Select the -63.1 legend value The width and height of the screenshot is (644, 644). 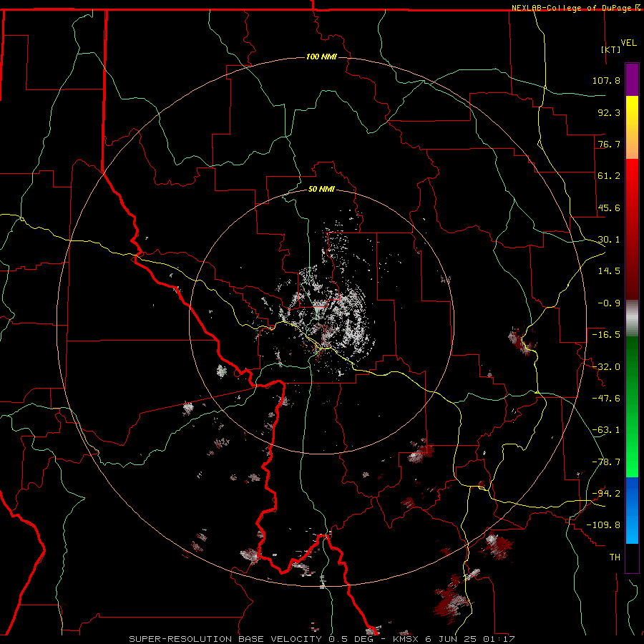point(606,430)
